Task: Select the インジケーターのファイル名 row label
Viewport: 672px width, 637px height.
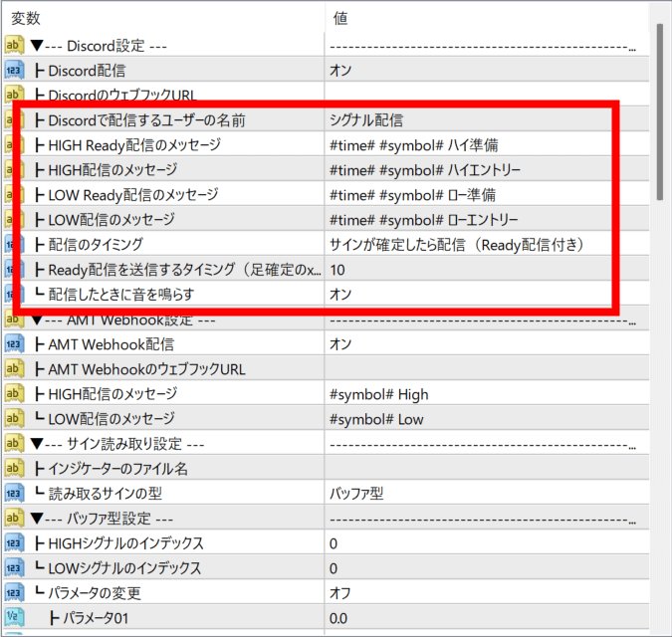Action: (117, 468)
